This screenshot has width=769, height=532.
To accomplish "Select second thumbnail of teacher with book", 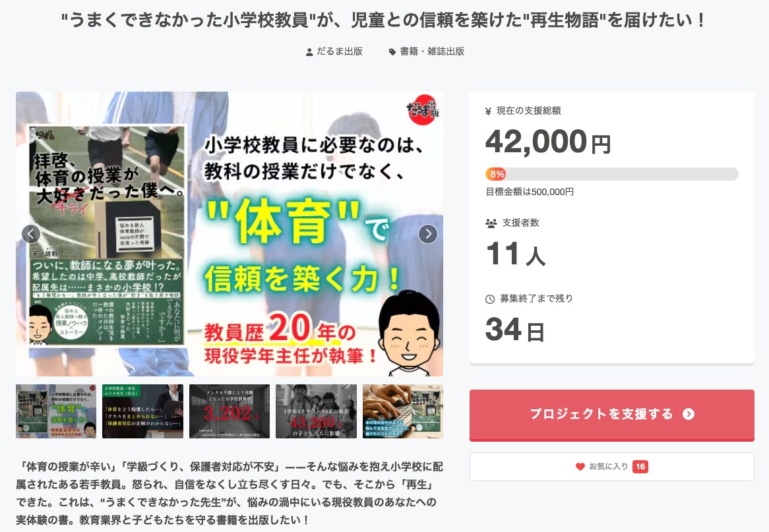I will click(142, 411).
